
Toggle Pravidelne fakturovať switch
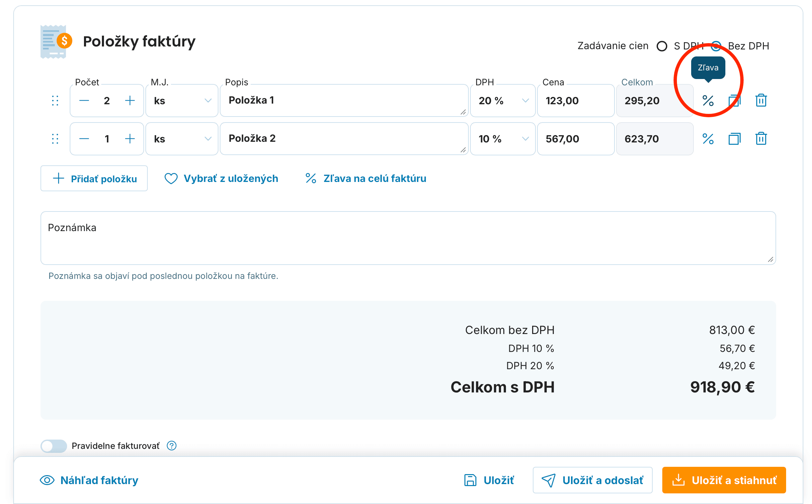point(54,446)
